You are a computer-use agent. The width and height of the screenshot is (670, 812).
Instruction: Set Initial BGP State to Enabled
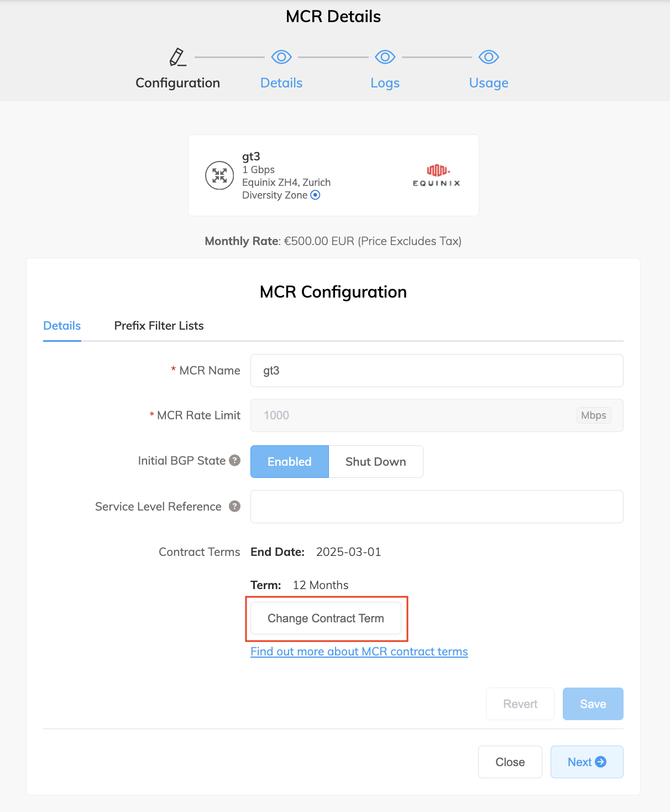click(290, 461)
